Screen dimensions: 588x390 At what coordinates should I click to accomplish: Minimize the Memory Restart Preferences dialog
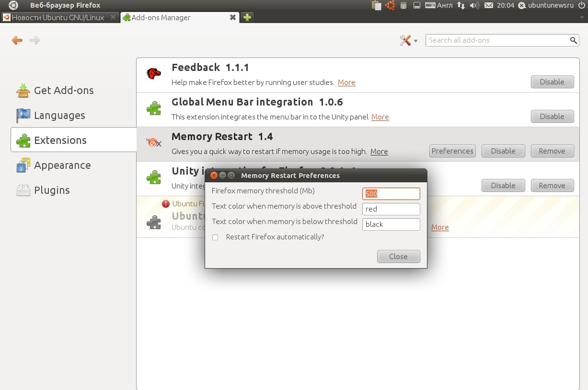pos(222,176)
